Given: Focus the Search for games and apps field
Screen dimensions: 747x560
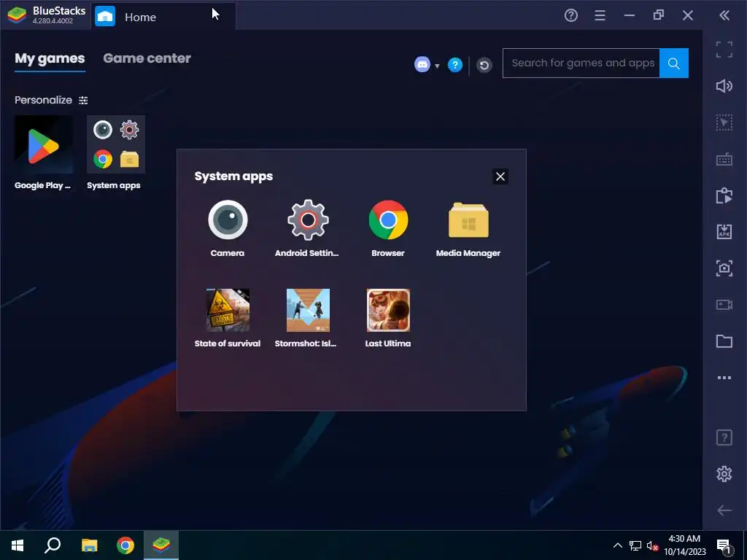Looking at the screenshot, I should pos(581,63).
